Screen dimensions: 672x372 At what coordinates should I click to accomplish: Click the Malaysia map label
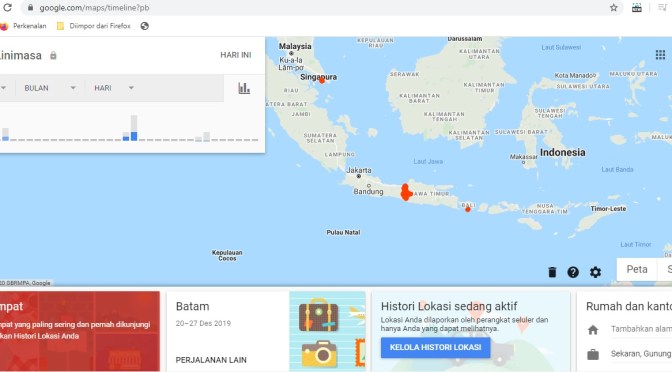point(295,46)
